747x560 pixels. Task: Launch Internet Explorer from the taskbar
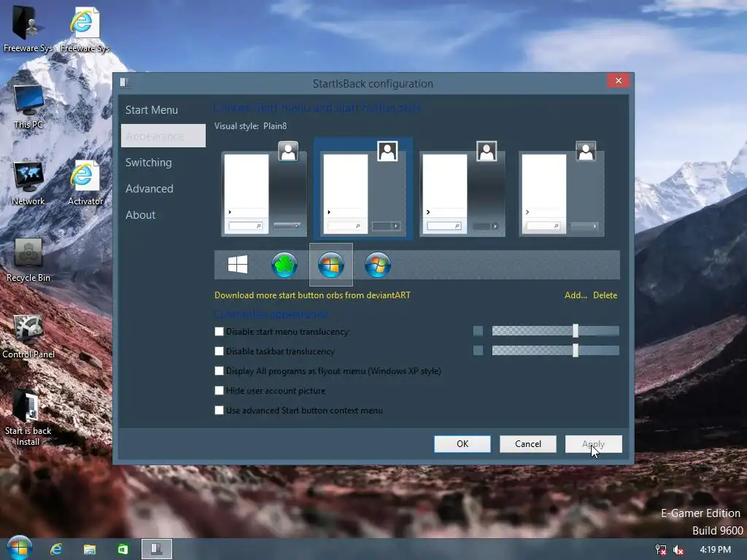click(x=56, y=550)
